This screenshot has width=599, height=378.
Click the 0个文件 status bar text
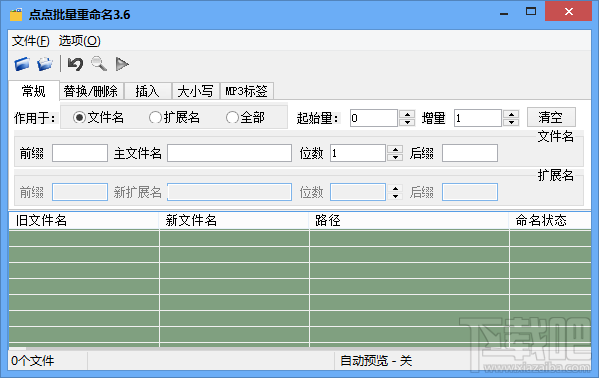tap(33, 361)
